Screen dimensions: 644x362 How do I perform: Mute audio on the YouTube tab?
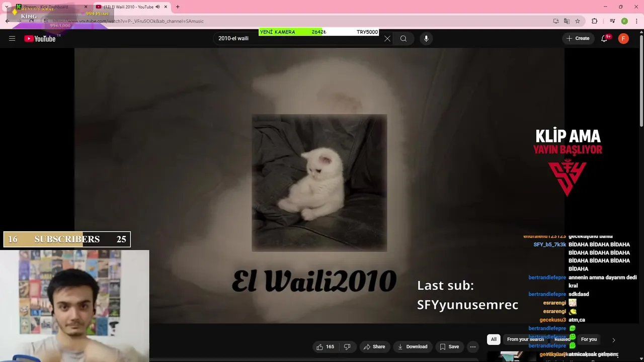point(158,7)
